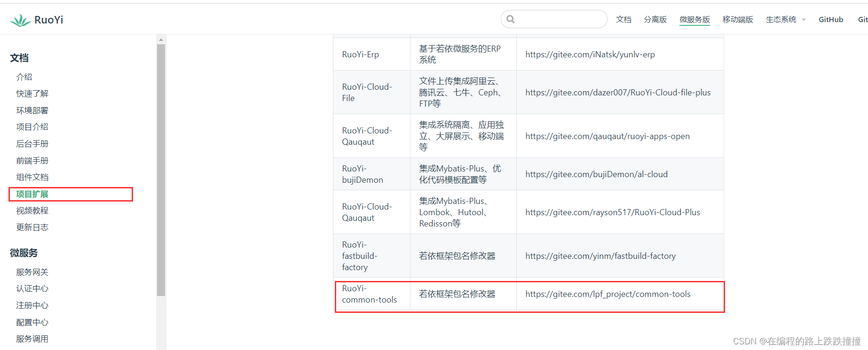Click the RuoYi-fastbuild-factory table cell
This screenshot has width=868, height=350.
pyautogui.click(x=371, y=256)
